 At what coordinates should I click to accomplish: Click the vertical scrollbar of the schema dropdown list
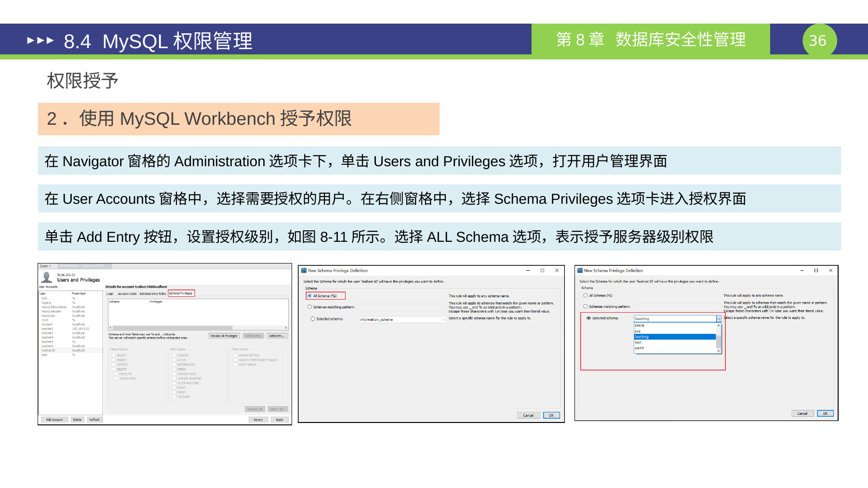click(719, 338)
